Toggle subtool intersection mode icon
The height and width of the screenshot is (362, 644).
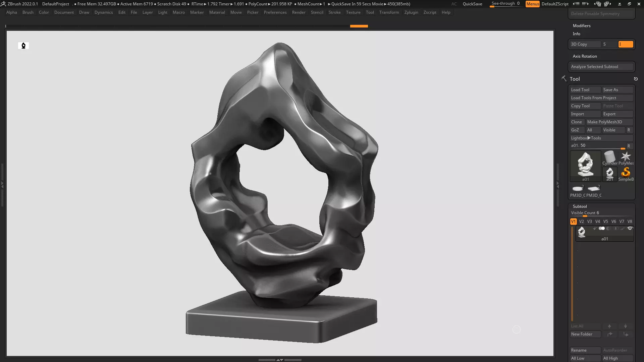point(615,229)
